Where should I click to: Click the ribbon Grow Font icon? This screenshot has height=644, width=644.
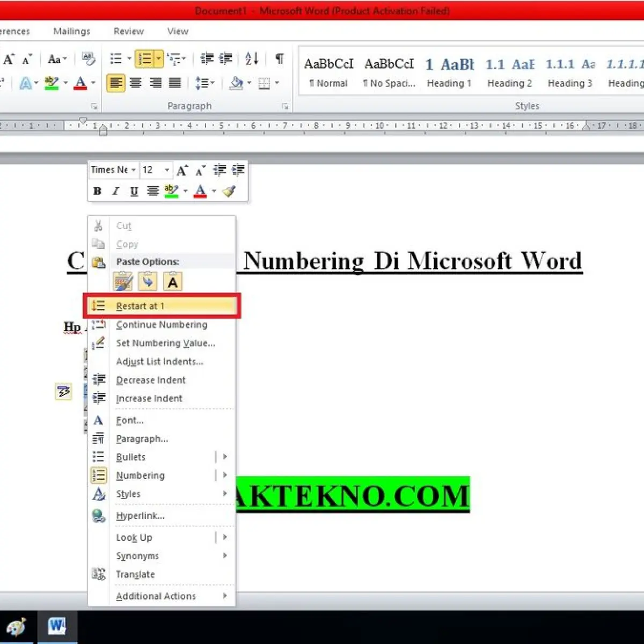(9, 59)
